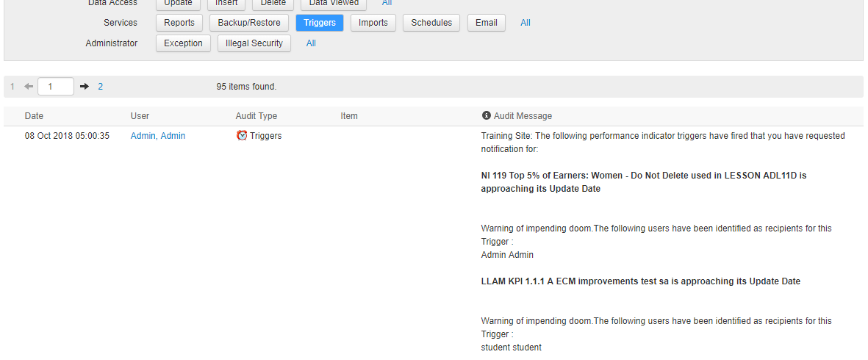Click the '95 items found.' text
The width and height of the screenshot is (868, 360).
click(x=246, y=86)
